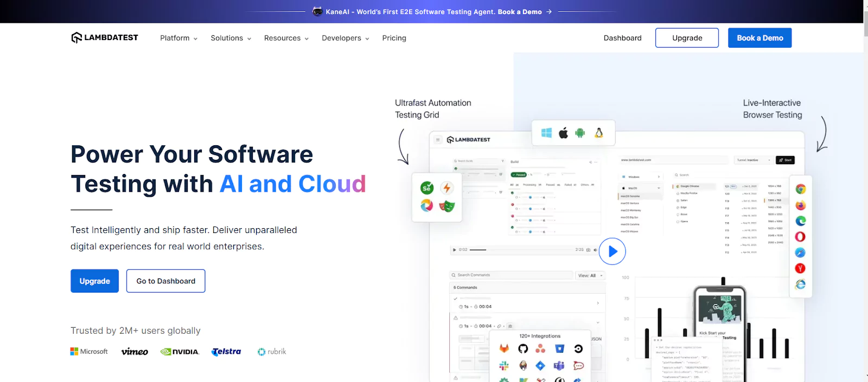Collapse the MacOS row in preview

click(x=640, y=188)
